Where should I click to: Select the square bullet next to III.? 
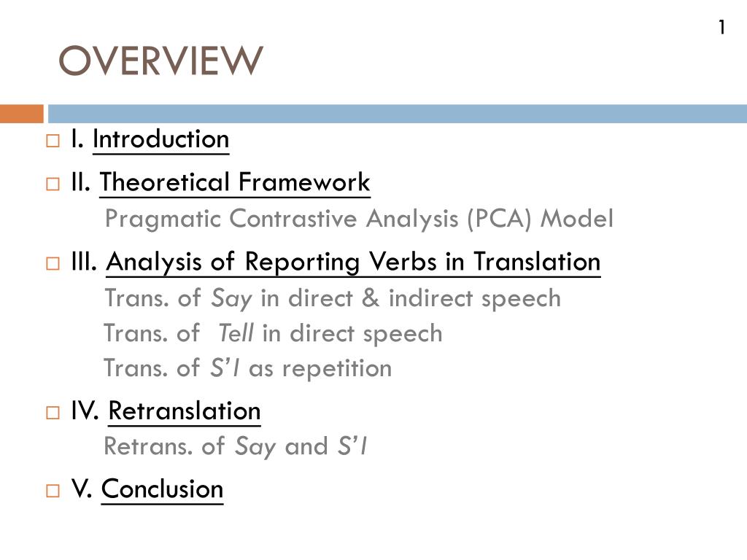coord(53,263)
